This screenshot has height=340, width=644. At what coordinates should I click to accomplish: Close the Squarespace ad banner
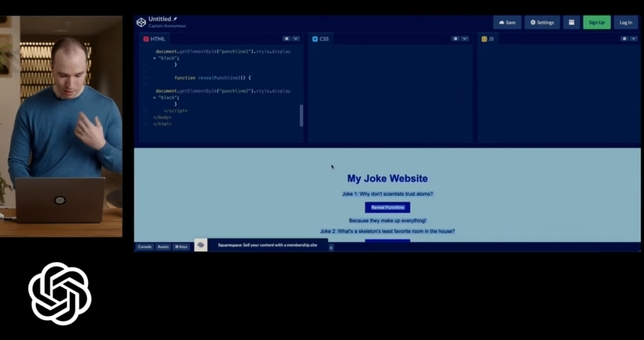click(x=331, y=247)
